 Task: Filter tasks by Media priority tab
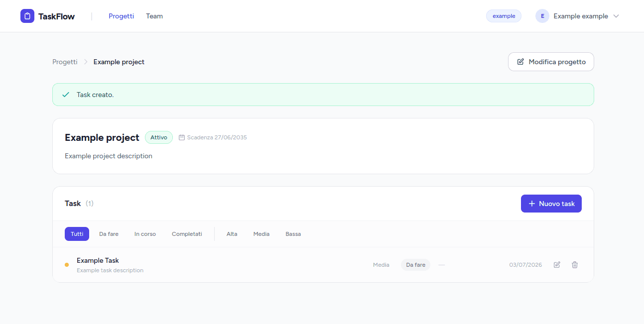click(261, 234)
